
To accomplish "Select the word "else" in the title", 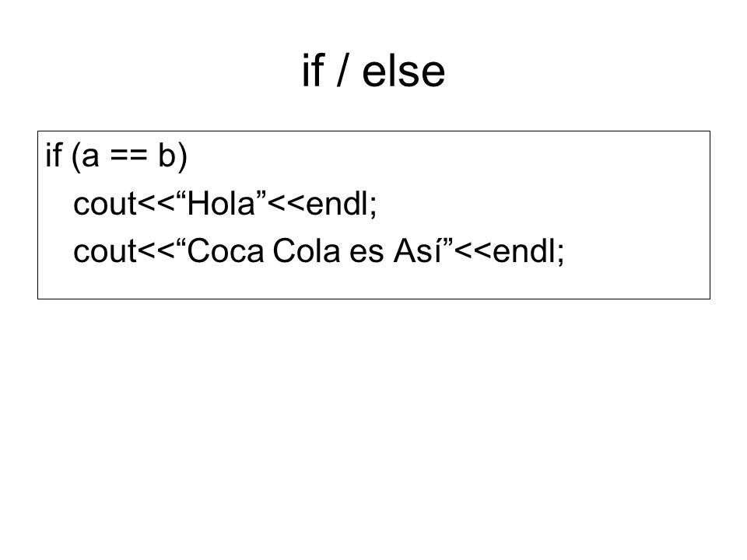I will pyautogui.click(x=404, y=71).
